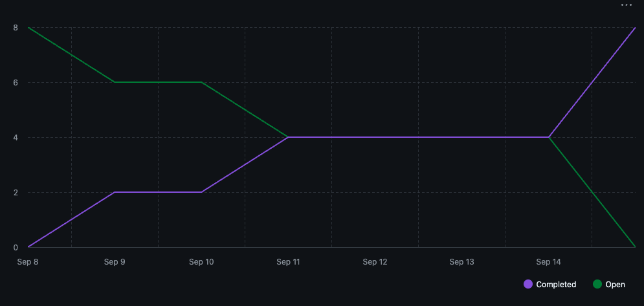Click the Sep 9 x-axis label
Screen dimensions: 644x306
(115, 262)
